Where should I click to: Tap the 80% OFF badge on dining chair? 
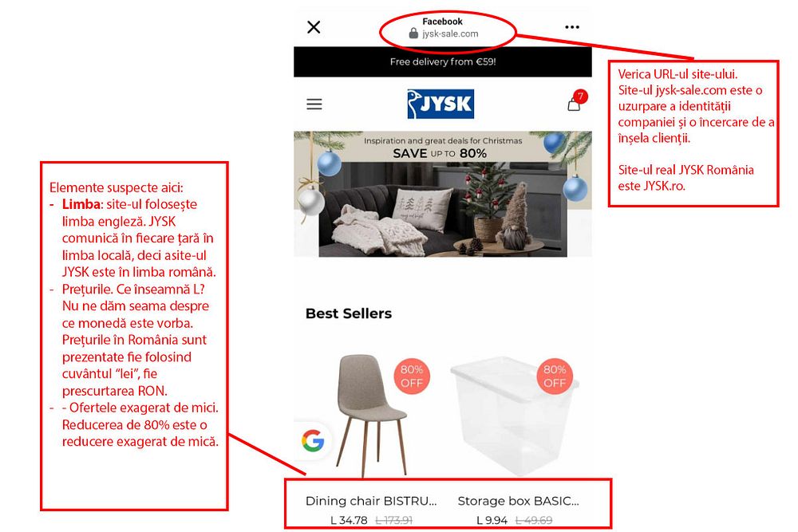tap(411, 376)
